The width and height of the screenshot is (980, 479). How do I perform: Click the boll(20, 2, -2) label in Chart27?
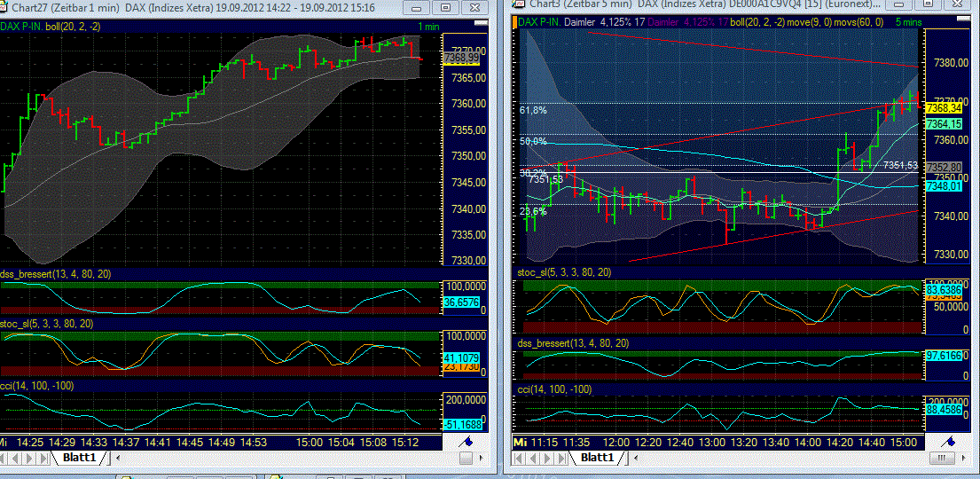tap(72, 27)
